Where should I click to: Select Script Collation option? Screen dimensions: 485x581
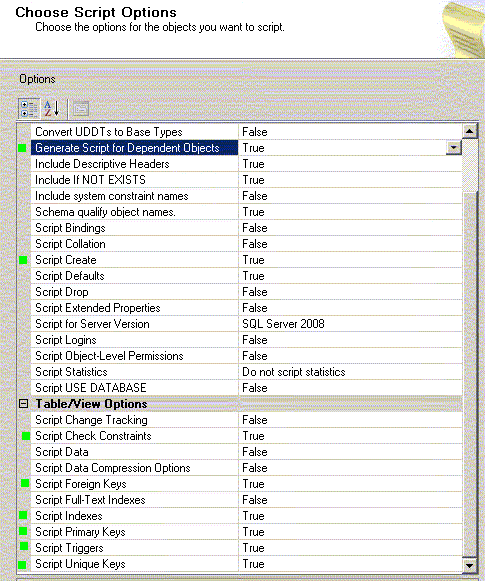[70, 244]
